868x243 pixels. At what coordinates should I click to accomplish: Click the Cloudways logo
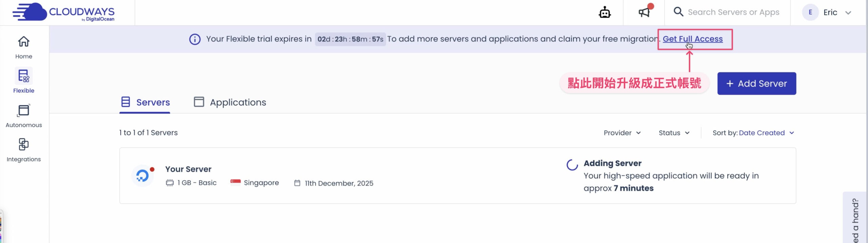(x=63, y=12)
